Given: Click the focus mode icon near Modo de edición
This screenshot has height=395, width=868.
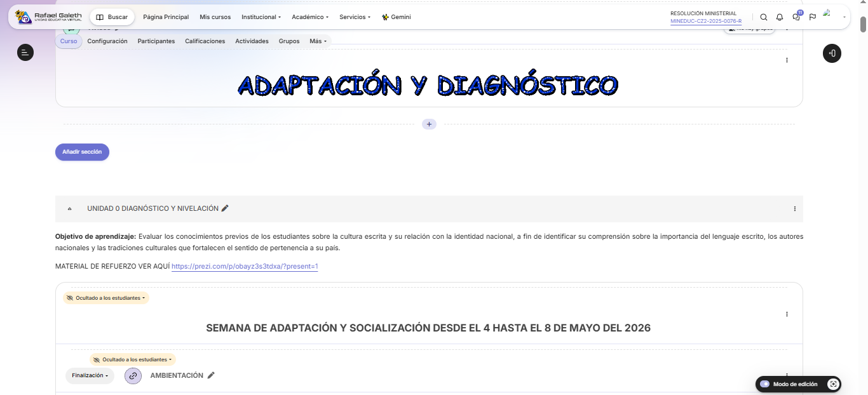Looking at the screenshot, I should pyautogui.click(x=833, y=384).
